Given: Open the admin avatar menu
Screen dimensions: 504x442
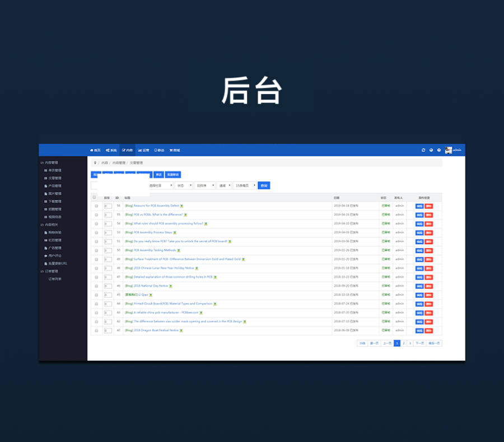Looking at the screenshot, I should coord(453,150).
